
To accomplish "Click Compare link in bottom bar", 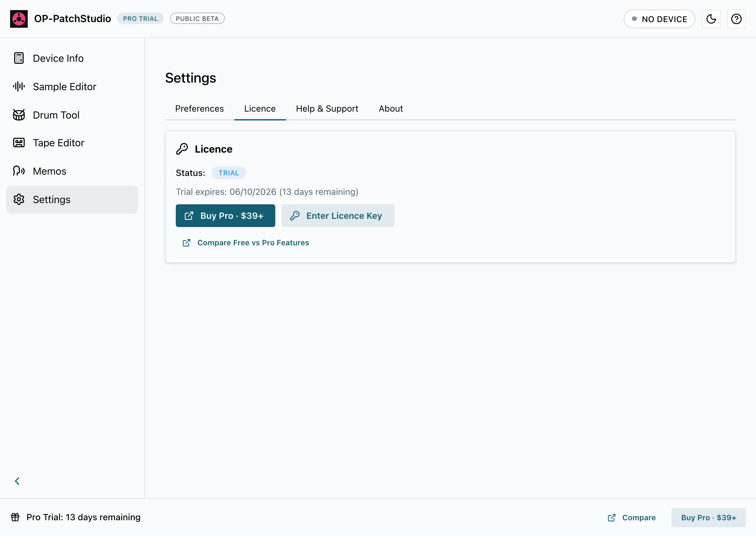I will [x=631, y=517].
